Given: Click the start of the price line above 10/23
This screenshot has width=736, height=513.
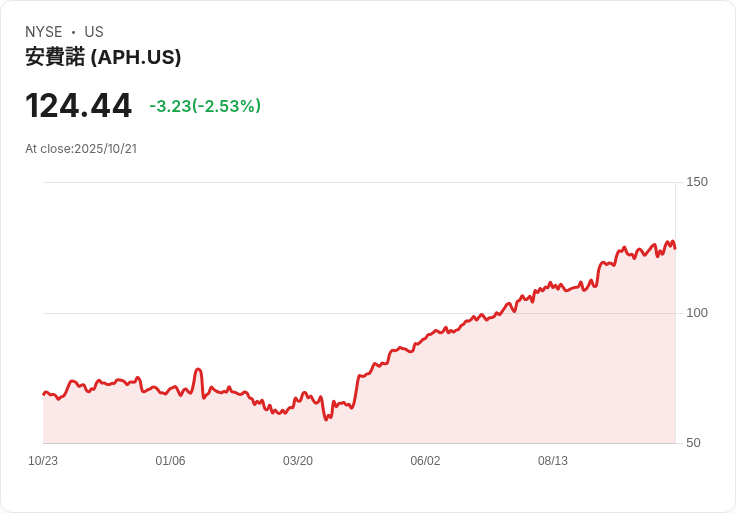Looking at the screenshot, I should tap(44, 393).
